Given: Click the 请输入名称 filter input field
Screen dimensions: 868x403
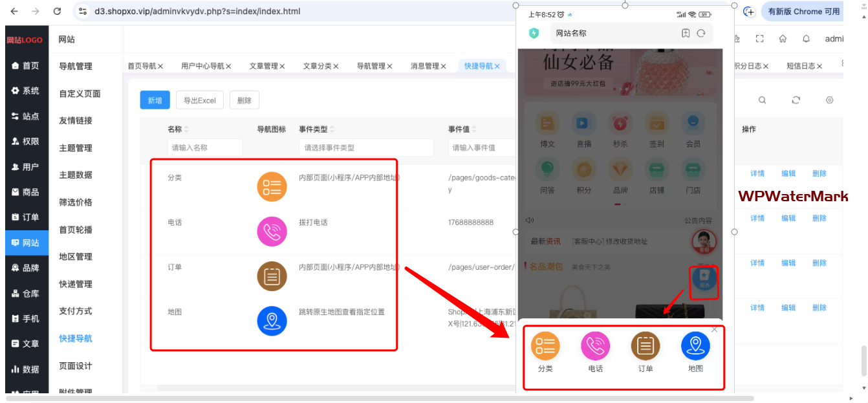Looking at the screenshot, I should coord(204,147).
